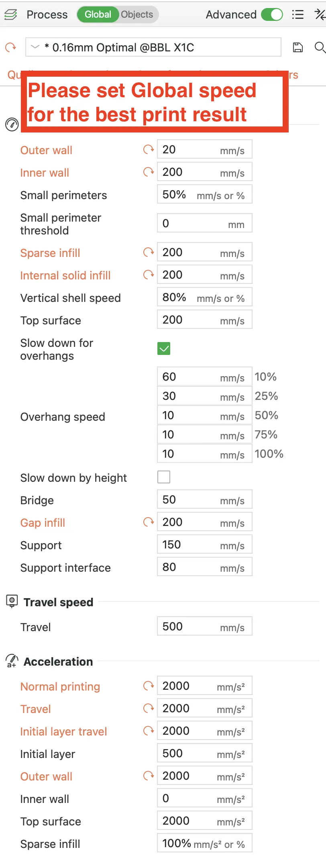The image size is (326, 868).
Task: Click the Bridge speed input field
Action: point(204,499)
